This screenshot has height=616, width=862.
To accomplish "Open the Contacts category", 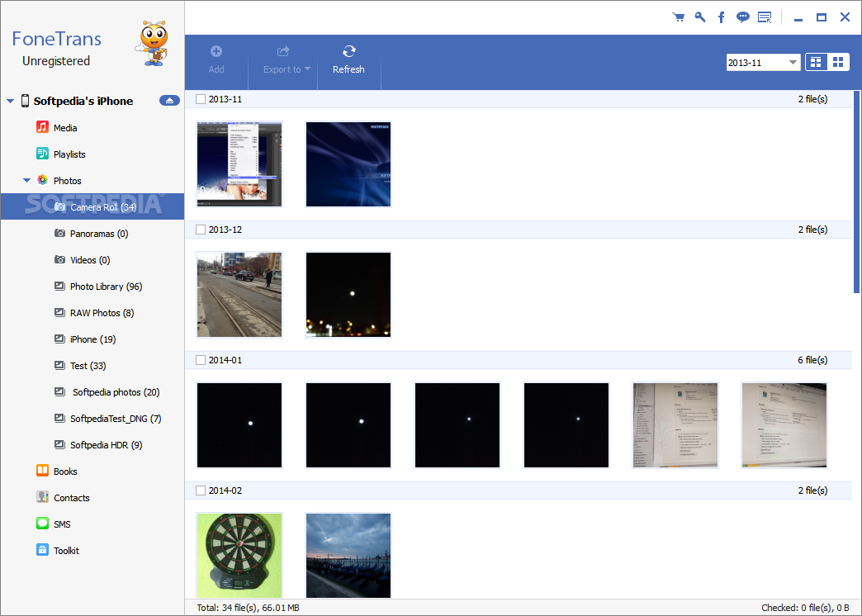I will 92,497.
